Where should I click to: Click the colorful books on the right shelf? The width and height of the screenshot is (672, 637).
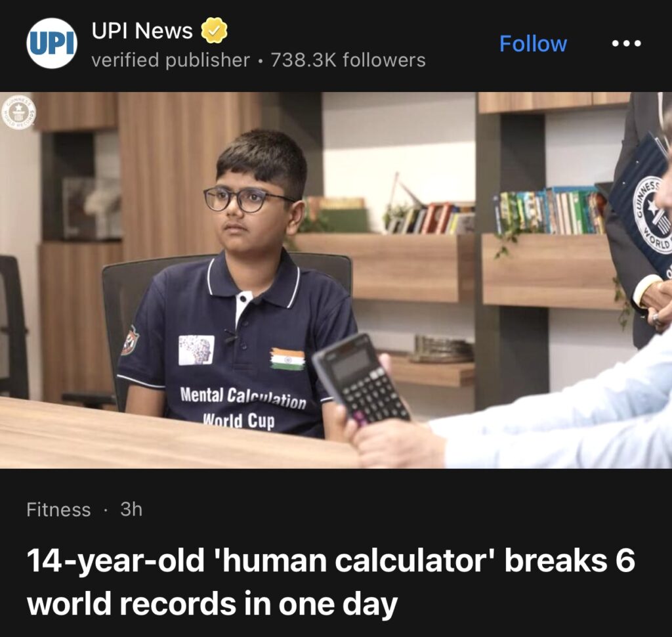point(551,211)
